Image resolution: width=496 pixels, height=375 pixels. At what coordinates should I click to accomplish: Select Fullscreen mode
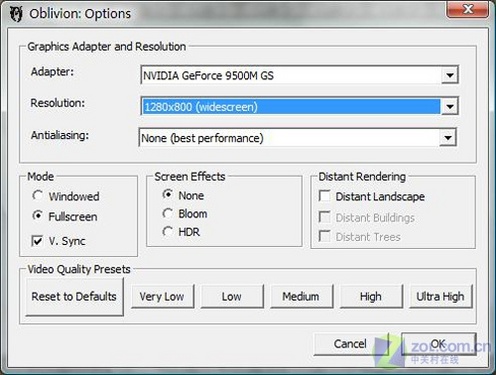pyautogui.click(x=65, y=216)
